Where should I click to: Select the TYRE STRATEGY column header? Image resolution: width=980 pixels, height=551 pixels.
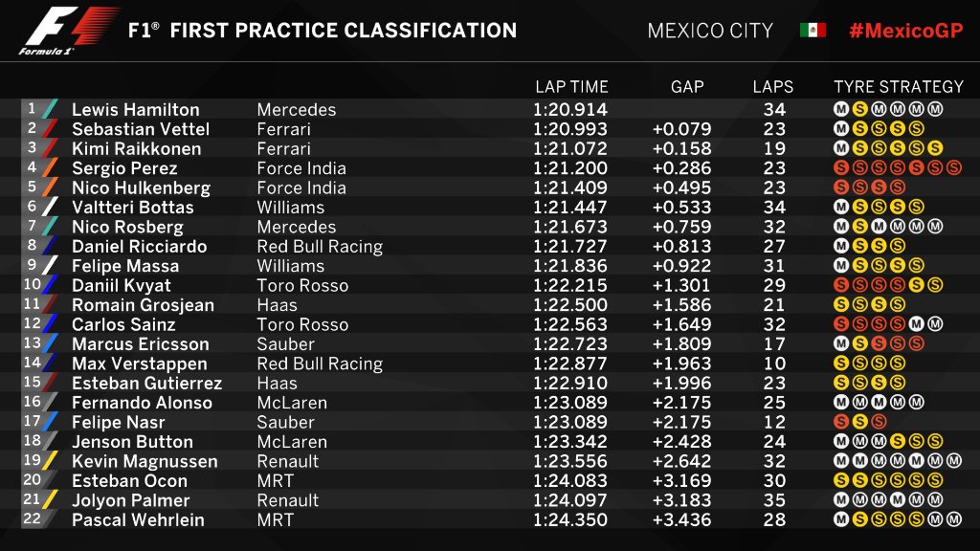[x=899, y=86]
